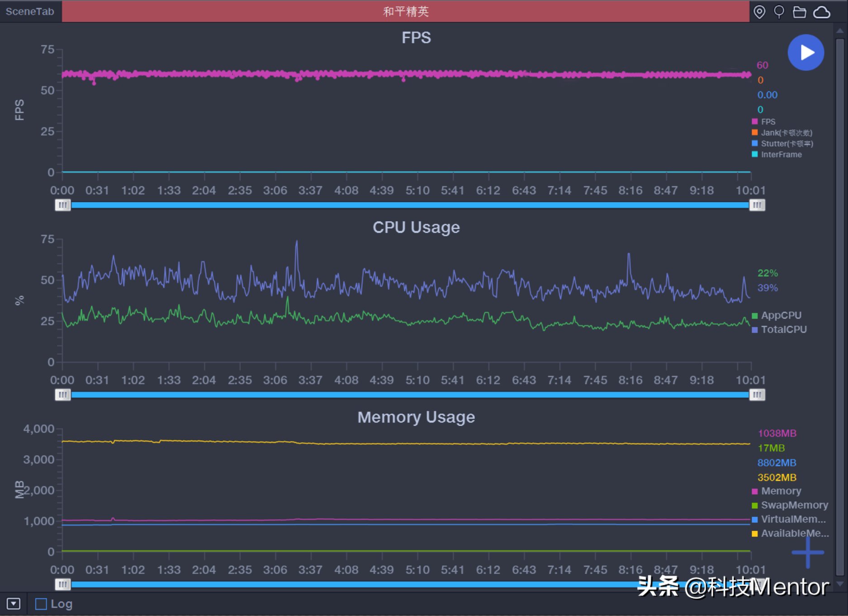Click the scrollbar up arrow
This screenshot has height=616, width=848.
point(840,31)
